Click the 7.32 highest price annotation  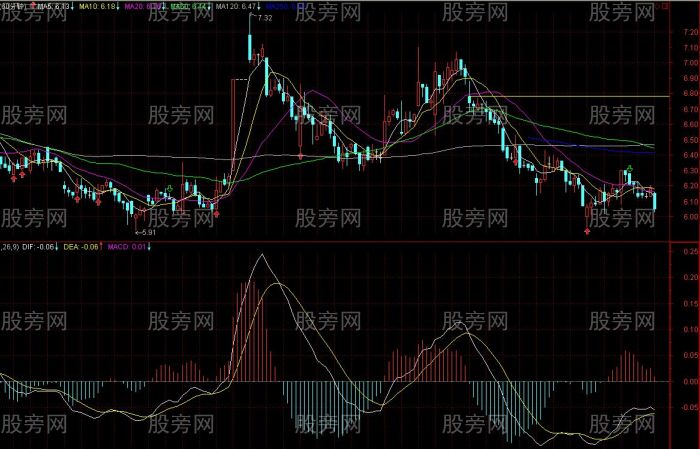(265, 18)
